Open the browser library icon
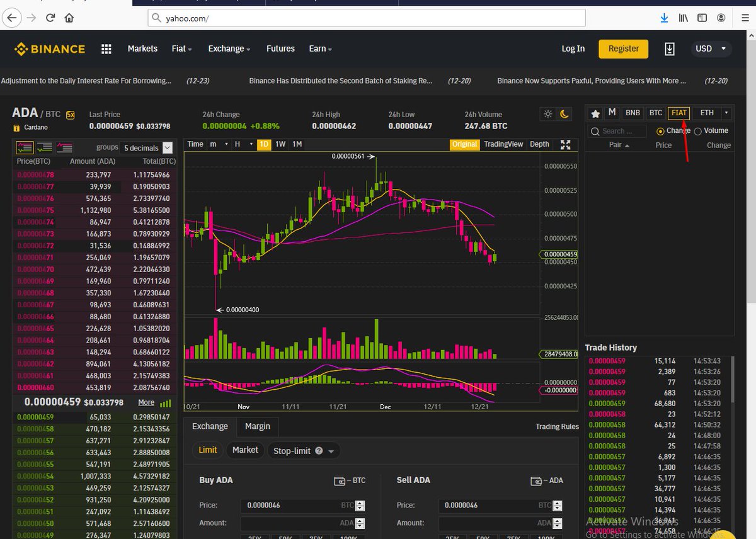 pyautogui.click(x=684, y=18)
